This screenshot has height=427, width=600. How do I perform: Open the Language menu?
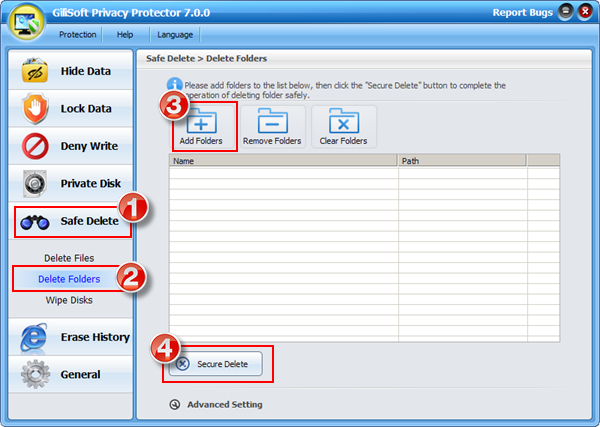point(175,35)
